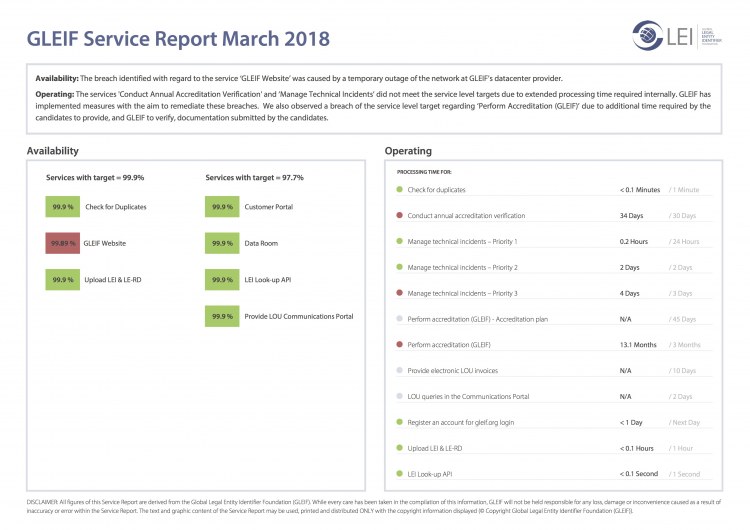Click the green dot beside Check for duplicates

point(399,189)
